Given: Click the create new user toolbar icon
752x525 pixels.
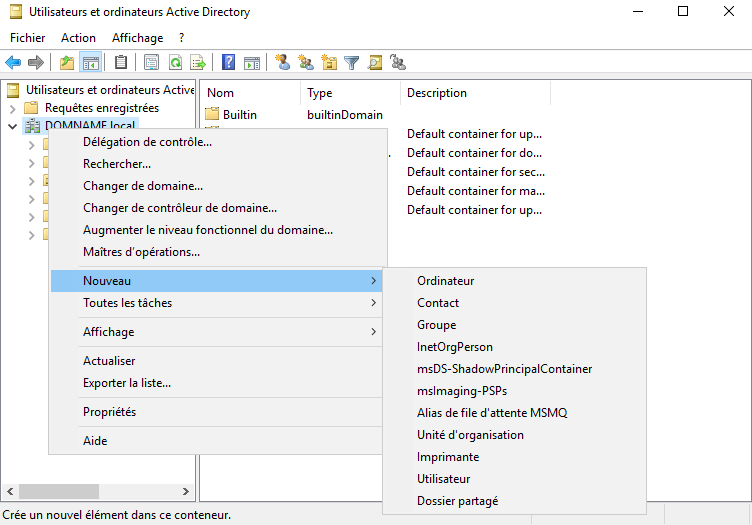Looking at the screenshot, I should tap(283, 63).
